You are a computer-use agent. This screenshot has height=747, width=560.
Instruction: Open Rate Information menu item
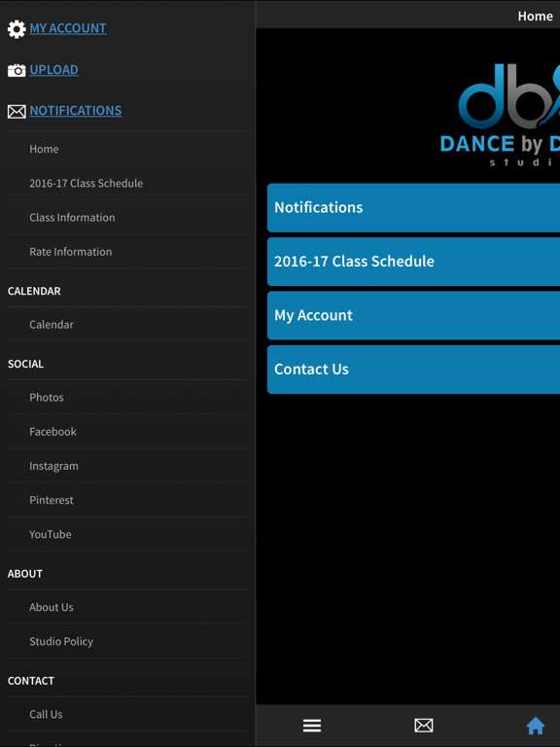point(127,252)
